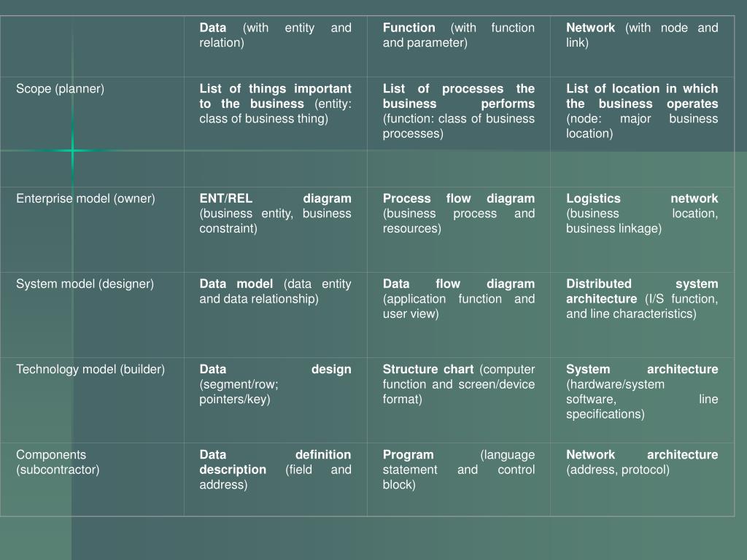Select the Technology model (builder) row label
747x560 pixels.
90,369
